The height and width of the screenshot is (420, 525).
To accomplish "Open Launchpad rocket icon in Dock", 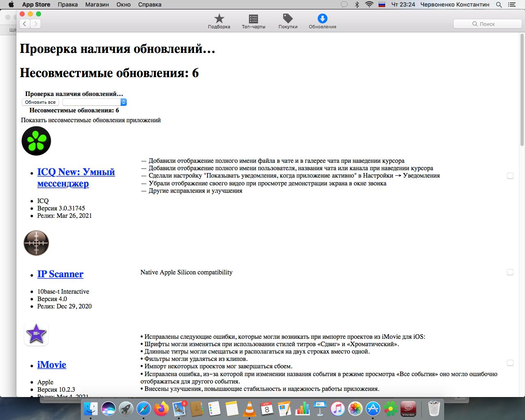I will click(126, 409).
